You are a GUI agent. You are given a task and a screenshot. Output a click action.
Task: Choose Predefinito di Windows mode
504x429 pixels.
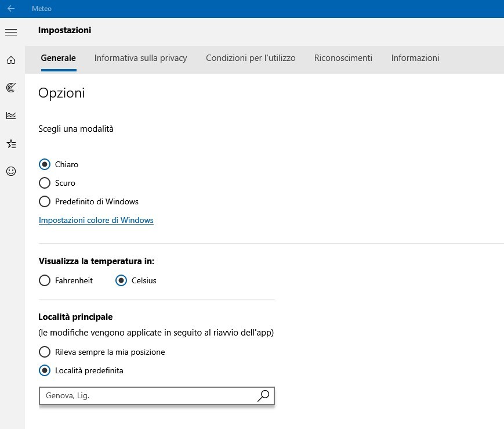pos(45,202)
